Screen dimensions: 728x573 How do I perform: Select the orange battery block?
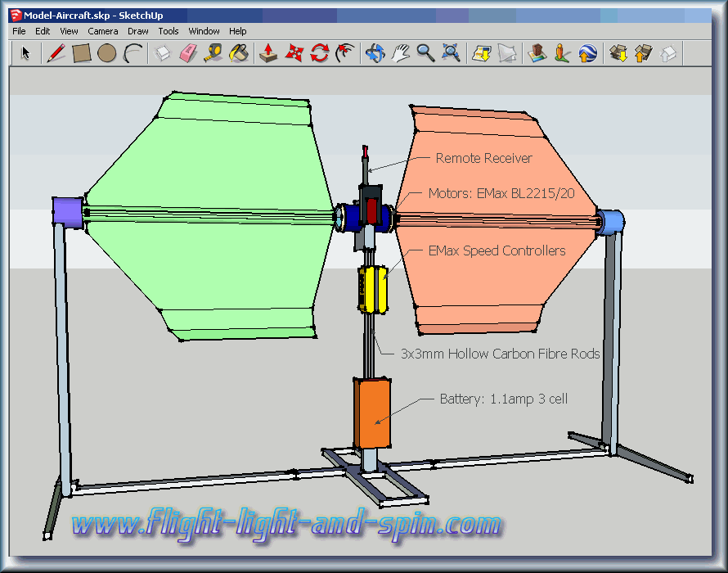(x=372, y=413)
